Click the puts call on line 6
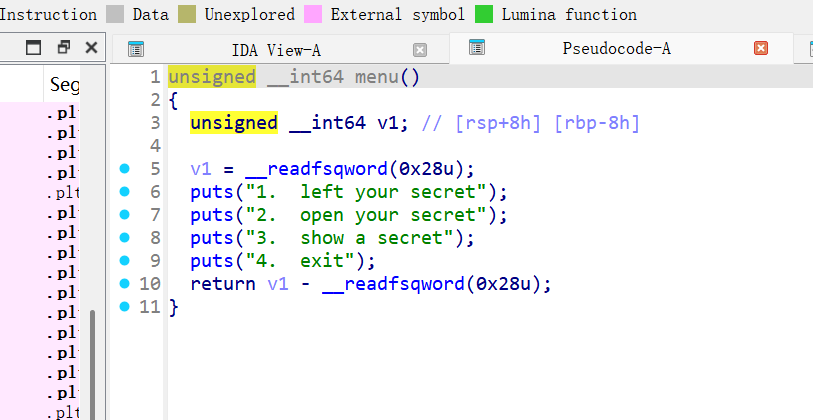Viewport: 813px width, 420px height. [x=212, y=191]
